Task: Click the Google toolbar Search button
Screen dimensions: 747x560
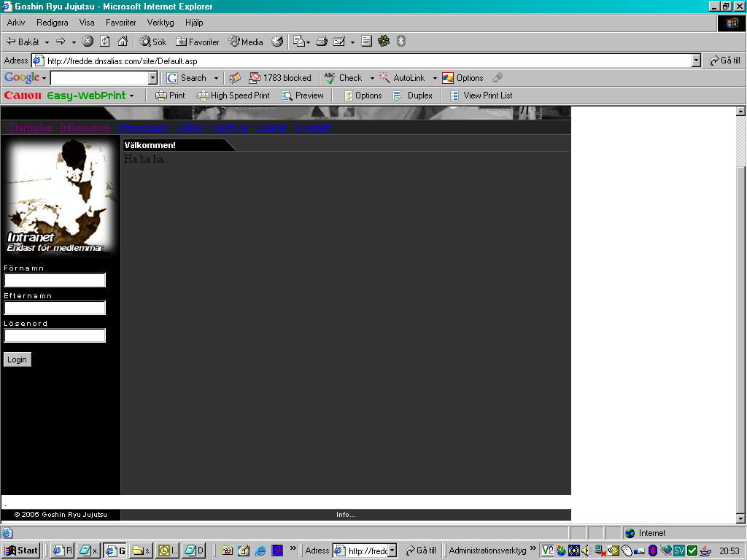Action: pyautogui.click(x=187, y=78)
